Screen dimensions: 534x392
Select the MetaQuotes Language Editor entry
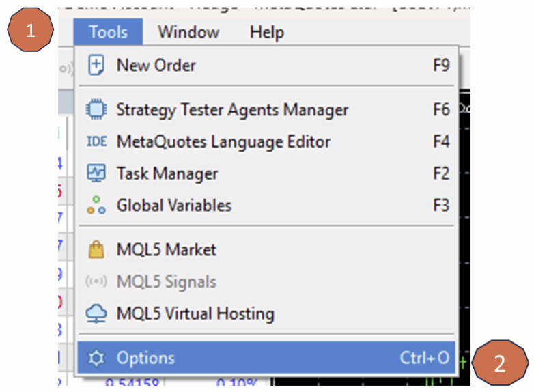point(223,142)
